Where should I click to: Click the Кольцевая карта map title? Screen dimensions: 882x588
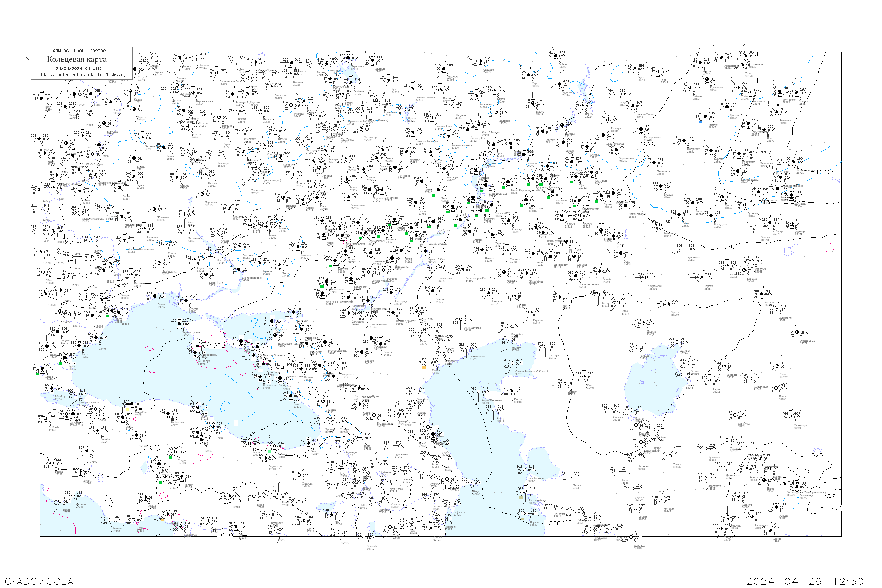point(76,59)
